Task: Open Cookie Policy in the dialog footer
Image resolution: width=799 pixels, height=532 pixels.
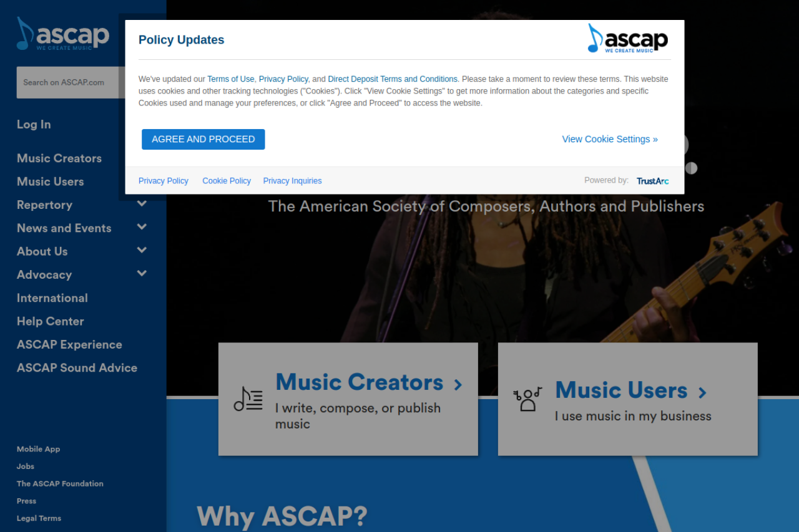Action: pos(226,181)
